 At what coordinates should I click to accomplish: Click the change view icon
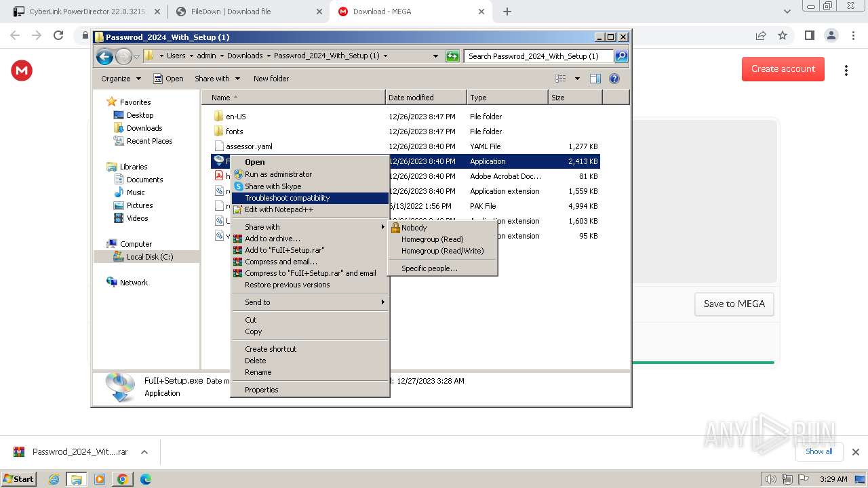click(x=561, y=79)
